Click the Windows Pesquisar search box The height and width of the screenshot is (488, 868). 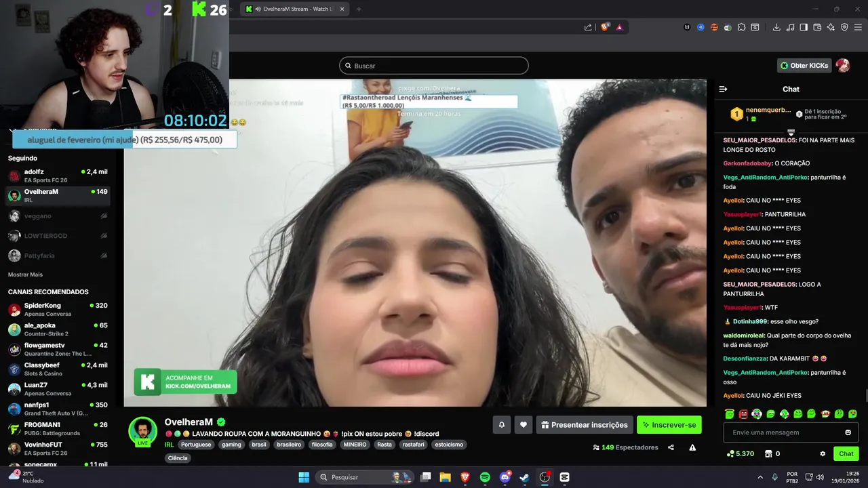[x=364, y=477]
